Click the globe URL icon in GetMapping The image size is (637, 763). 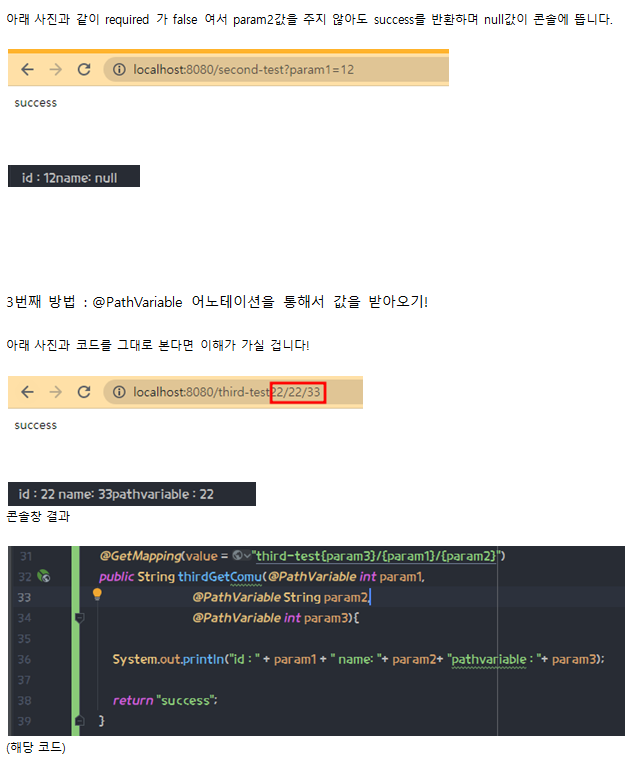[x=237, y=555]
